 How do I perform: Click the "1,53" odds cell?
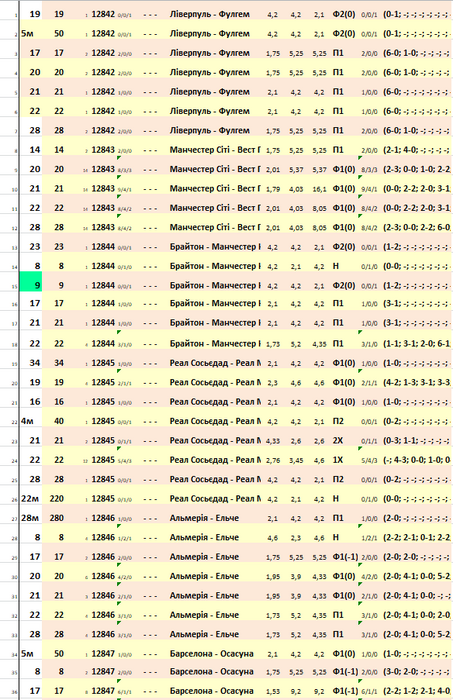pos(273,691)
